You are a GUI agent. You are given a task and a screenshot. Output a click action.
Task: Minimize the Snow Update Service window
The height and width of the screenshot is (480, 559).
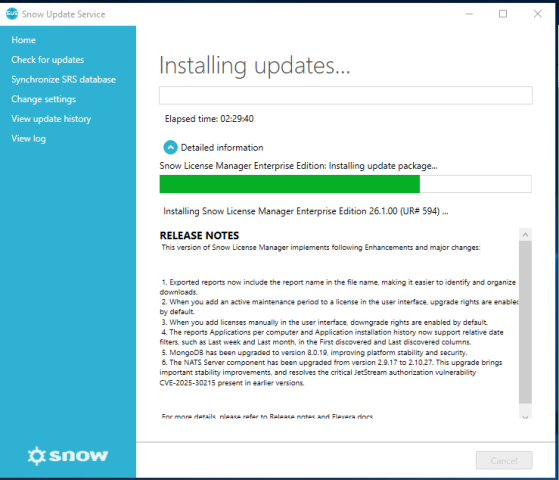pyautogui.click(x=469, y=14)
